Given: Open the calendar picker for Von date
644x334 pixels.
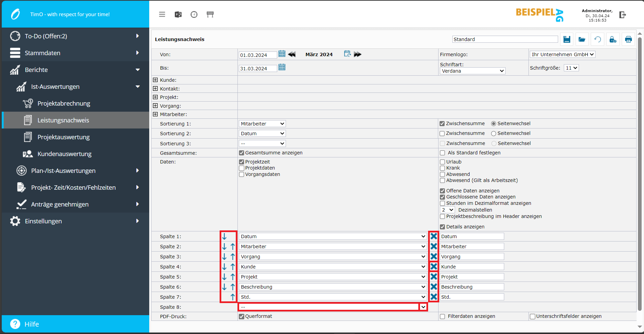Looking at the screenshot, I should tap(282, 54).
